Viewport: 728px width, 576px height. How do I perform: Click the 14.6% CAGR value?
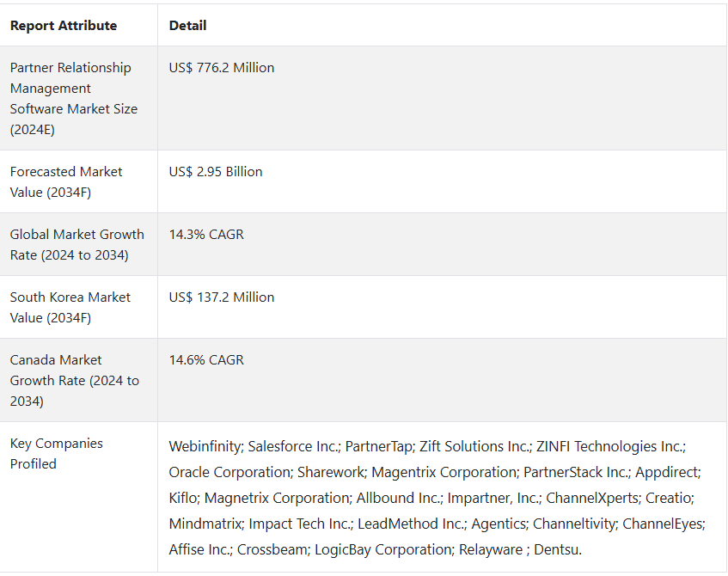click(206, 360)
